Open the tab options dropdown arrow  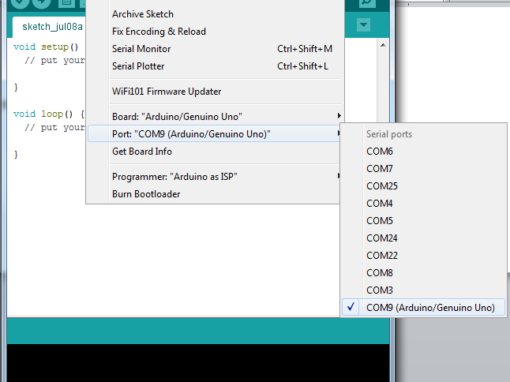click(363, 25)
